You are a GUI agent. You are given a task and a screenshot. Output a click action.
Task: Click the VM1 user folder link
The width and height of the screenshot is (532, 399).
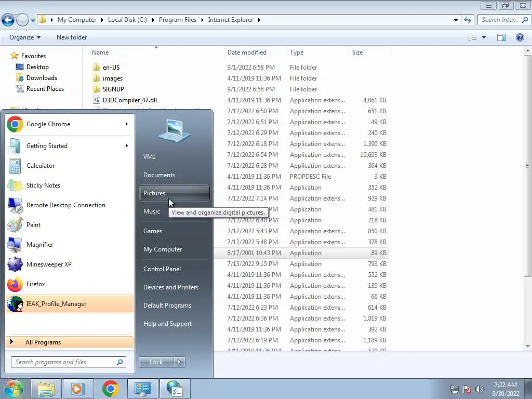pyautogui.click(x=175, y=157)
